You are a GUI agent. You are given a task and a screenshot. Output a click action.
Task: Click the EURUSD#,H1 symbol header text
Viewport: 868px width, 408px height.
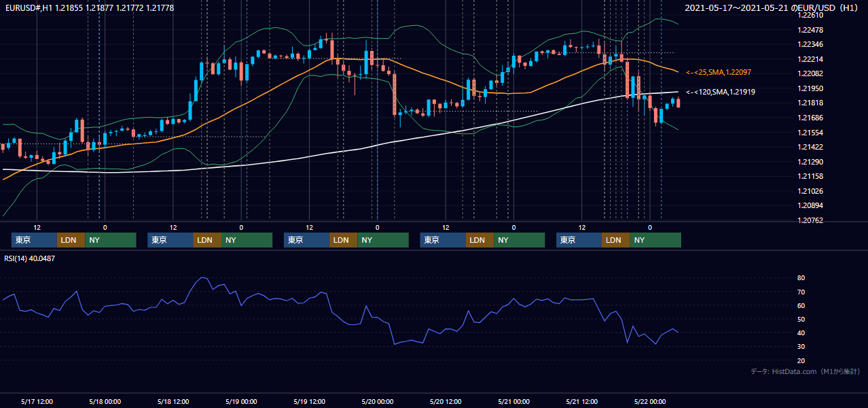[x=90, y=7]
